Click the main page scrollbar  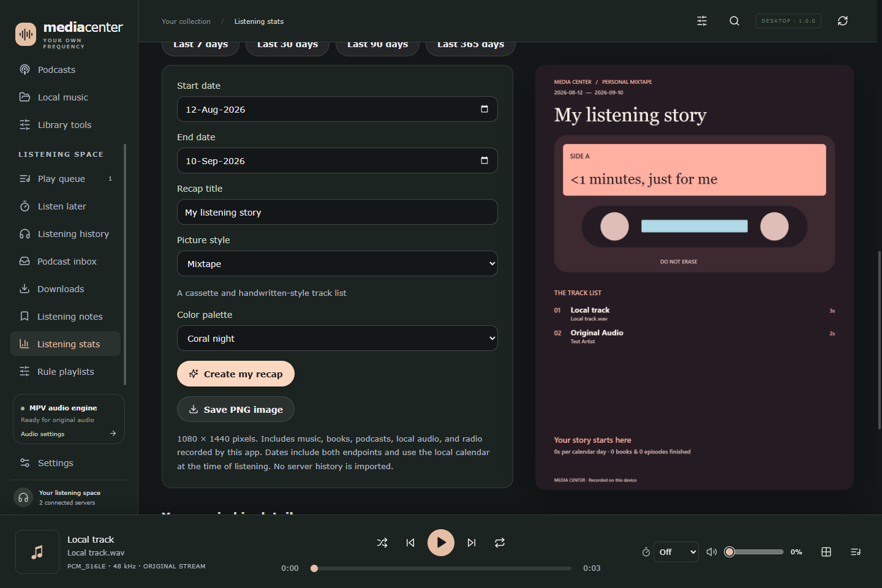(x=880, y=340)
